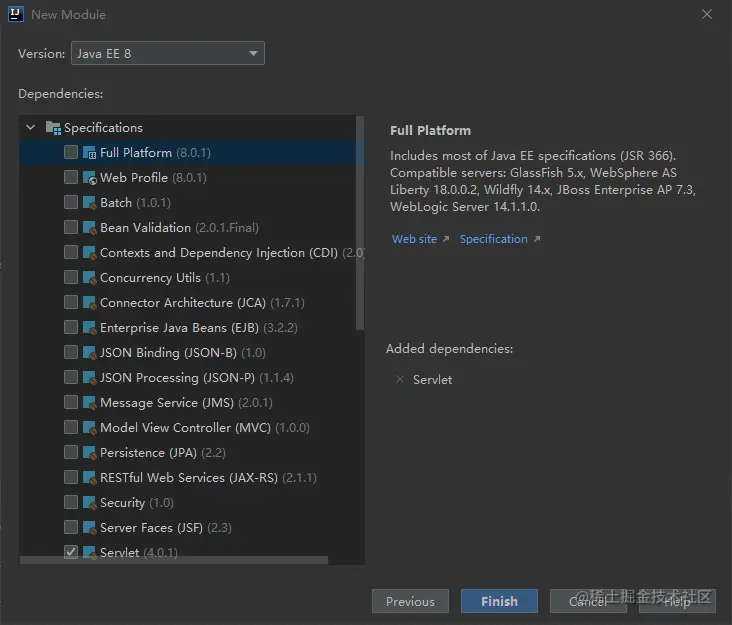732x625 pixels.
Task: Enable the Enterprise Java Beans checkbox
Action: (71, 327)
